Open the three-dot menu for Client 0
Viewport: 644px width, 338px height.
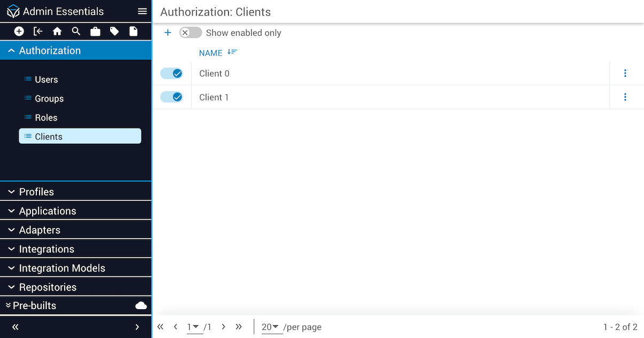tap(625, 74)
